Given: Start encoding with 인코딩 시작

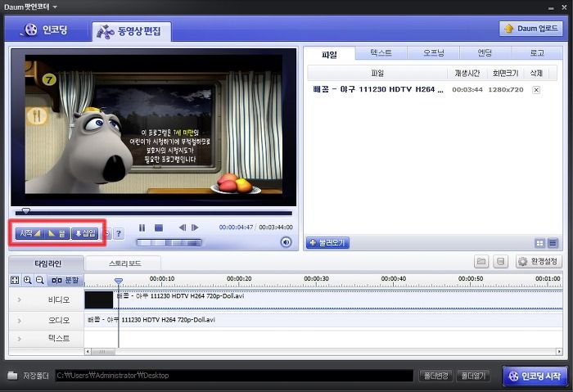Looking at the screenshot, I should (535, 376).
